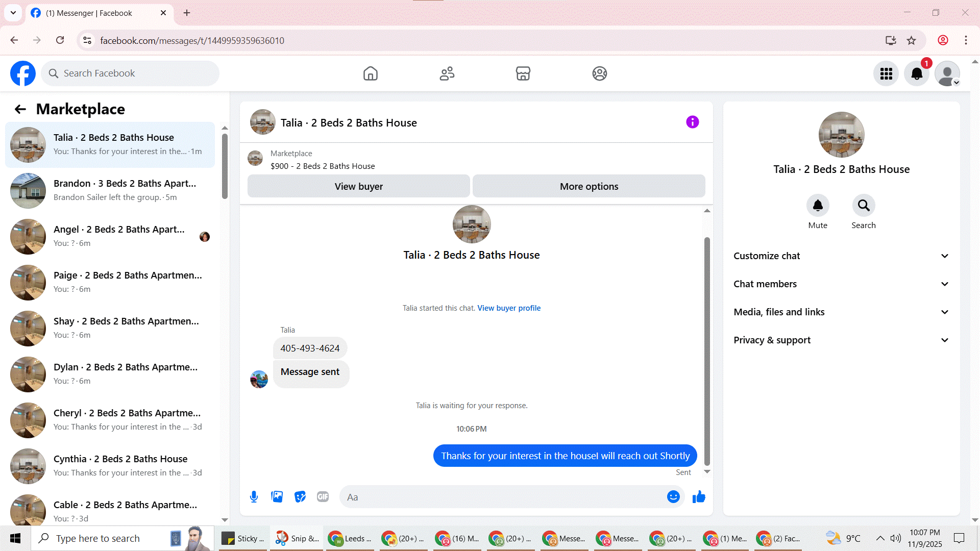Open the Chrome three-dot menu
The height and width of the screenshot is (551, 980).
coord(966,40)
